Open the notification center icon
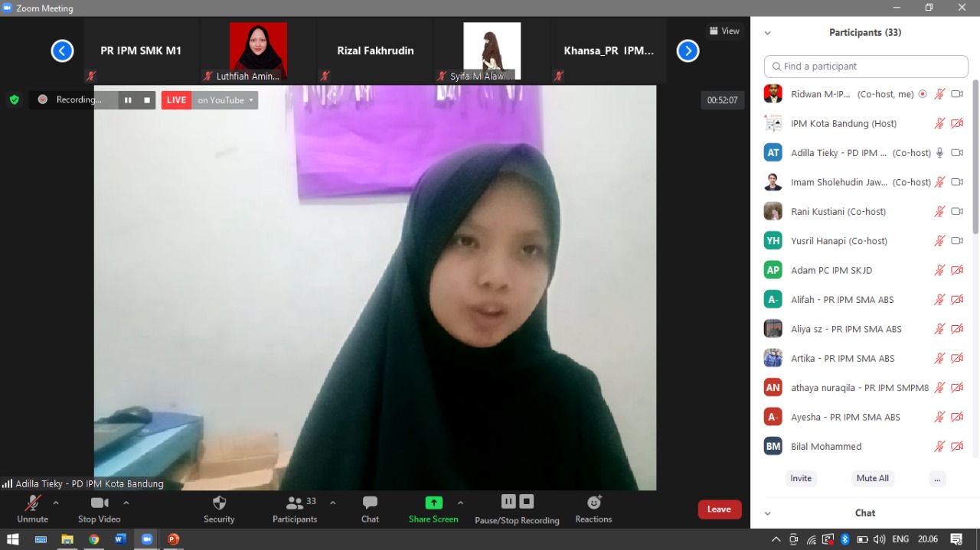This screenshot has height=550, width=980. (956, 539)
